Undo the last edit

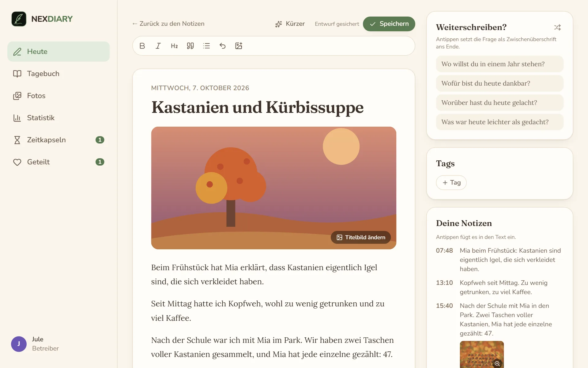223,46
